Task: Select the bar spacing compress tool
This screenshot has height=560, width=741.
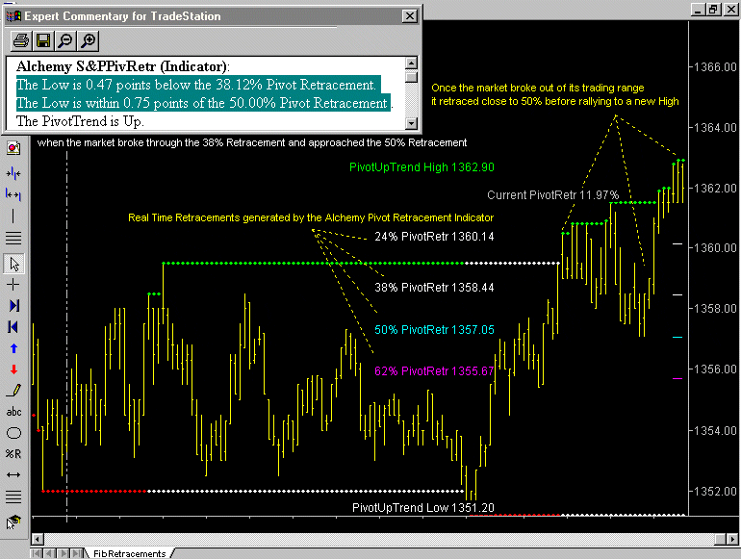Action: 13,174
